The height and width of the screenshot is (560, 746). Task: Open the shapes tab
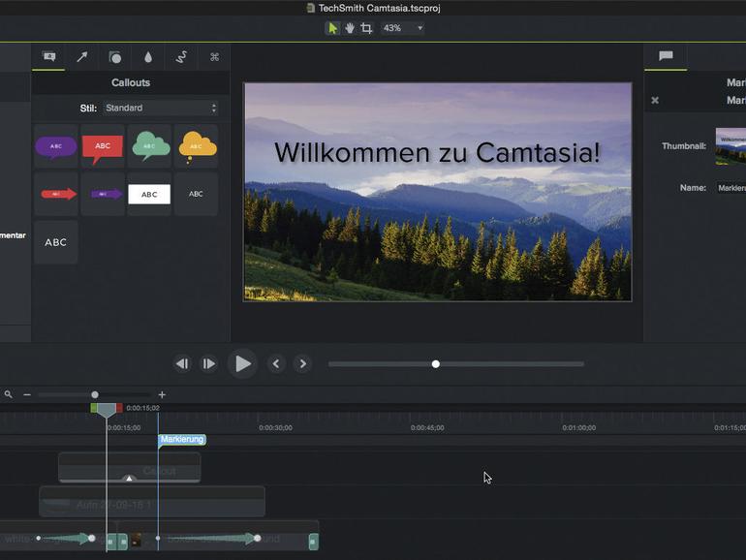click(x=114, y=57)
